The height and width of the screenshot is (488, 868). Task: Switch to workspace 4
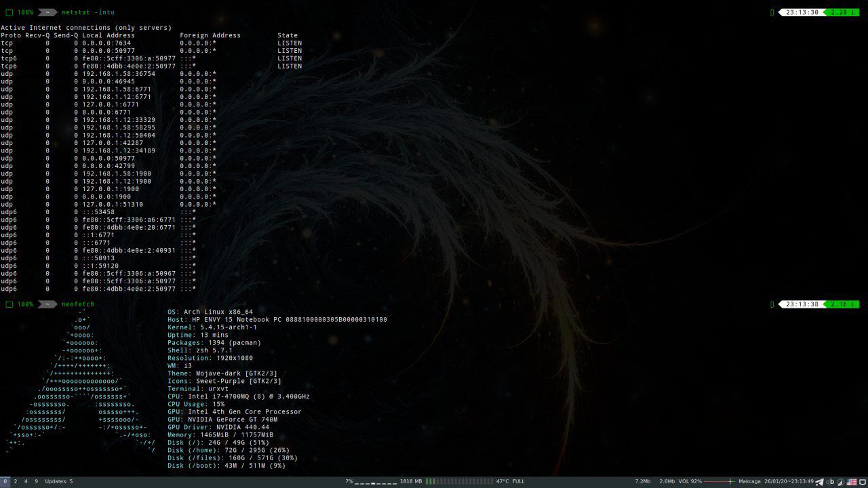point(26,481)
